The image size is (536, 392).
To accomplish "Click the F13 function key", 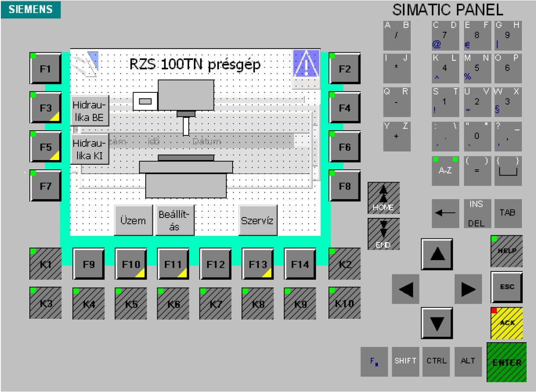I will click(x=258, y=264).
